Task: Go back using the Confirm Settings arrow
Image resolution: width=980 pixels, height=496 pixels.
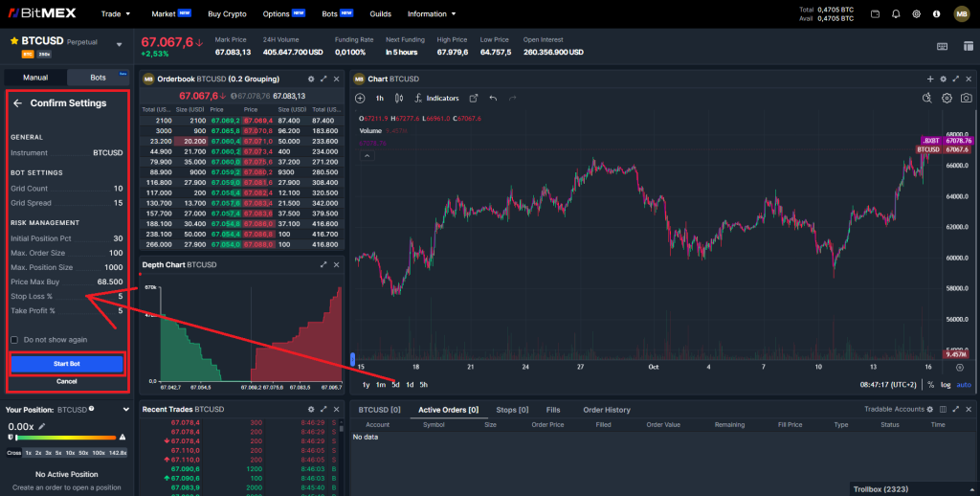Action: (x=17, y=103)
